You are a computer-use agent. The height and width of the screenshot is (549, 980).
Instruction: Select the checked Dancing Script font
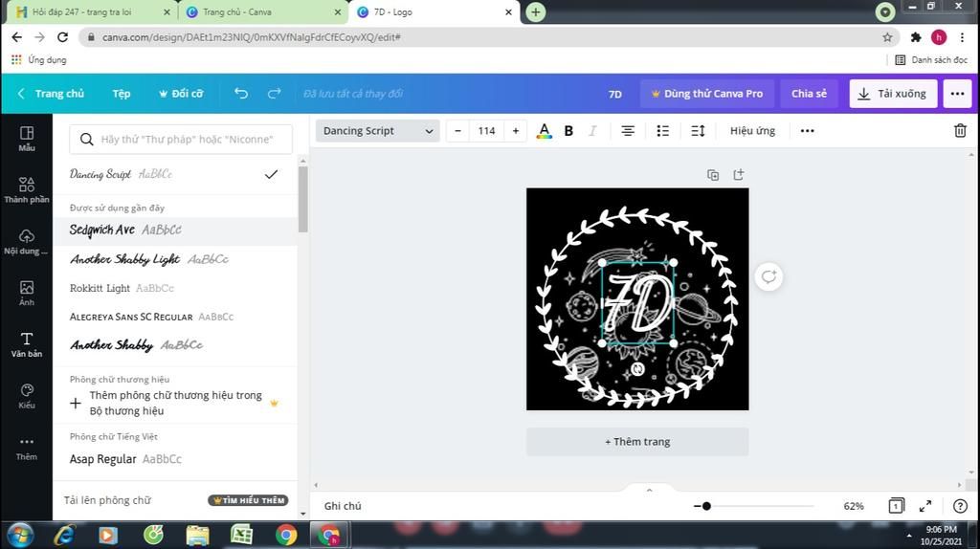[175, 174]
